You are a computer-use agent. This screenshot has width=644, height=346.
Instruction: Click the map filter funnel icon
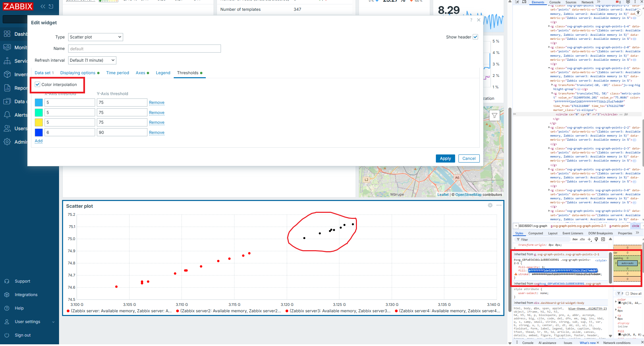click(494, 116)
